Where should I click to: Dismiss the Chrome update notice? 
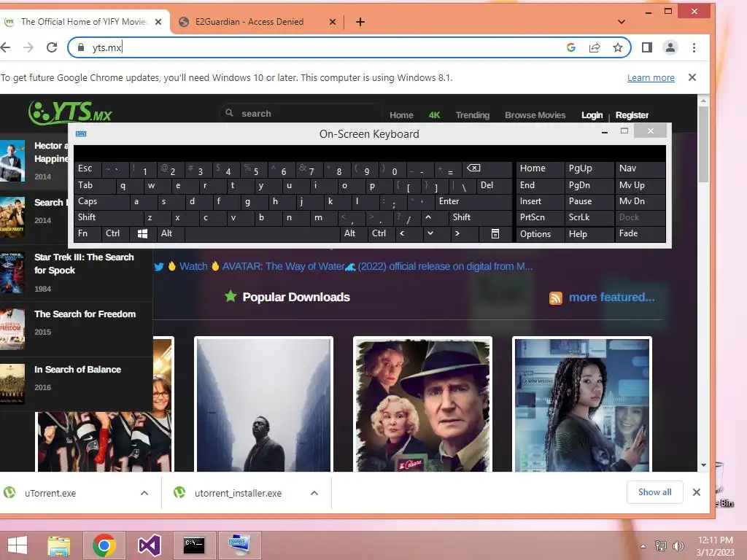coord(692,77)
